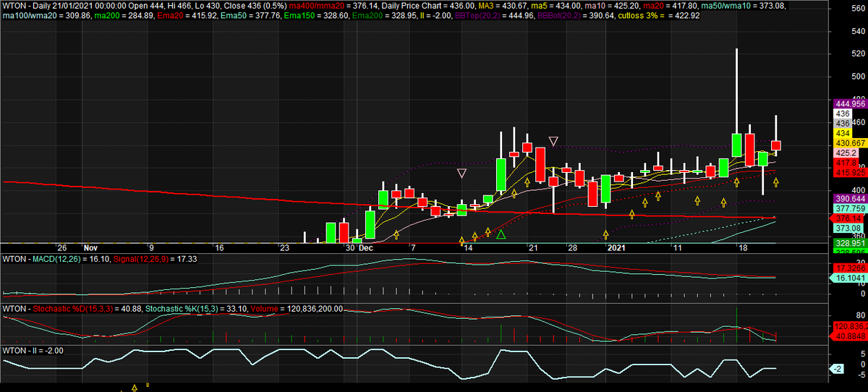Click the red 376.14 value label

tap(847, 218)
